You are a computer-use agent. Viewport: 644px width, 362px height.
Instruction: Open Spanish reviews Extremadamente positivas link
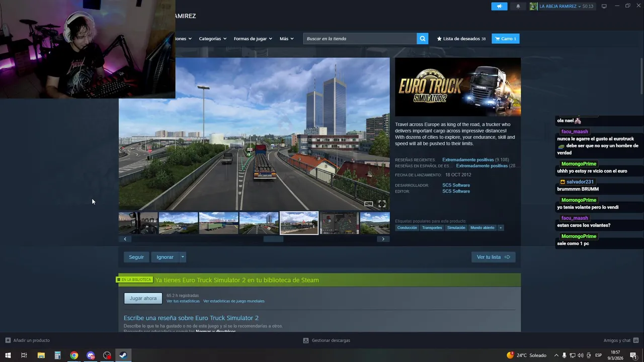coord(482,166)
